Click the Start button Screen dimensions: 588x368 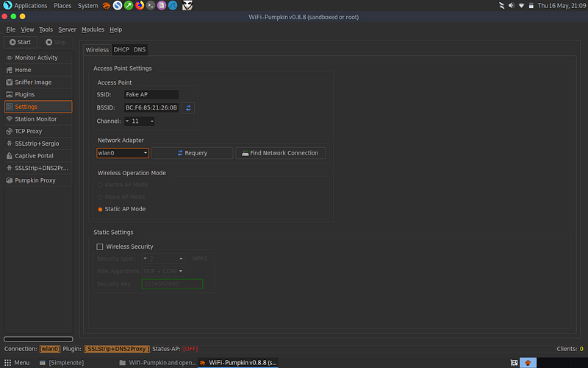(21, 42)
